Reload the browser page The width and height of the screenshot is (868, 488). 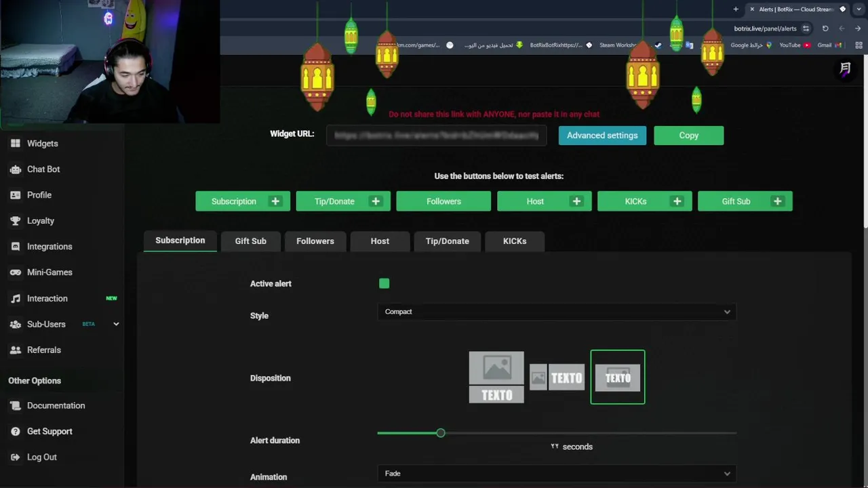tap(825, 28)
